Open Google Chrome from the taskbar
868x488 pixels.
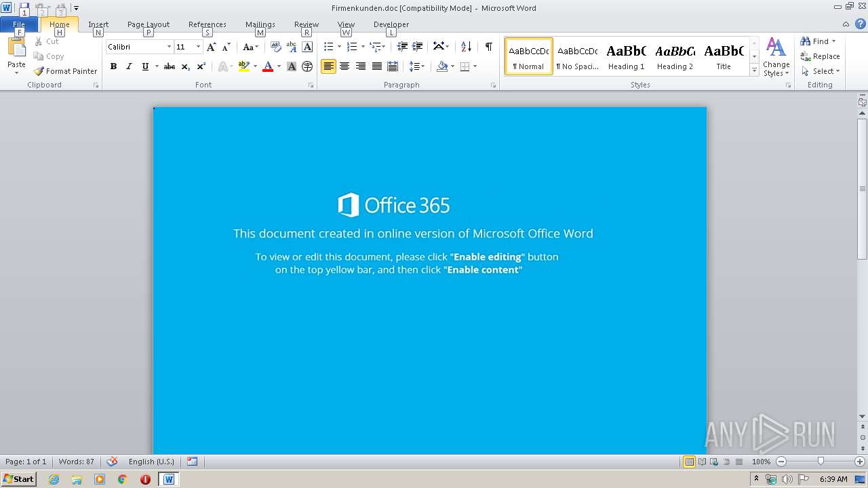coord(123,479)
